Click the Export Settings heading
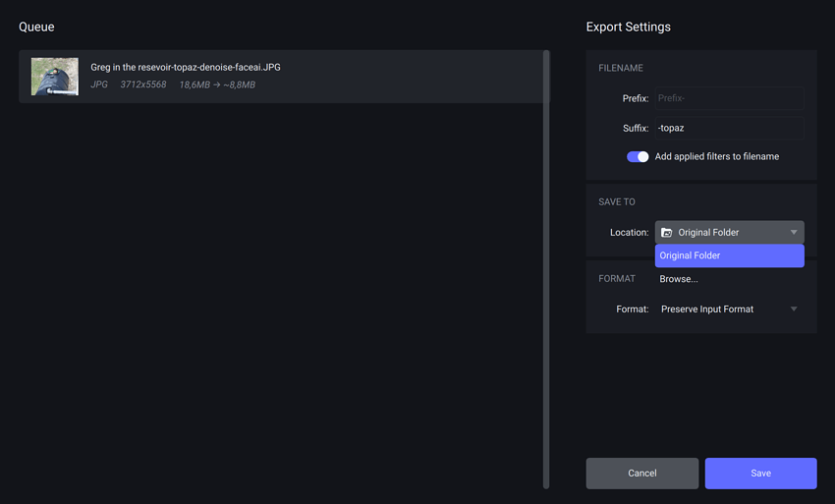This screenshot has width=835, height=504. click(628, 27)
